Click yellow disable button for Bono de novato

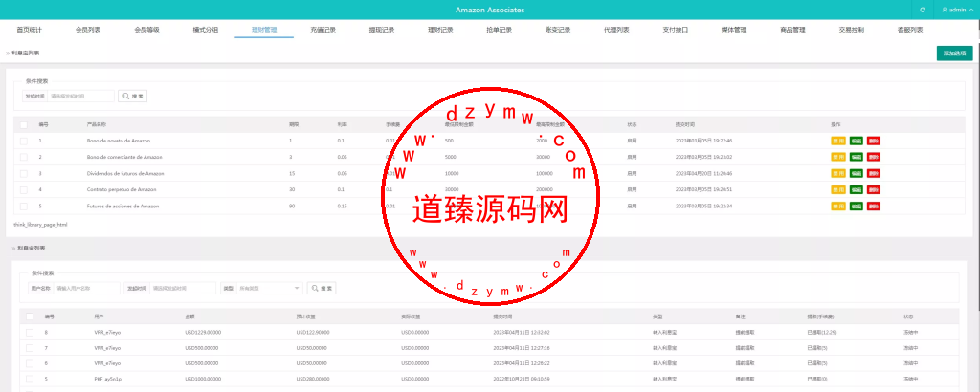tap(838, 142)
